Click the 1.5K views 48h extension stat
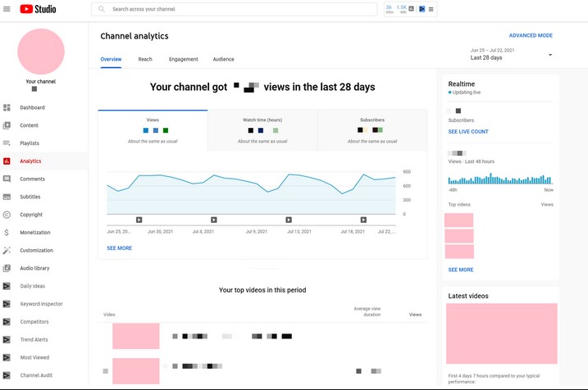 (x=402, y=9)
